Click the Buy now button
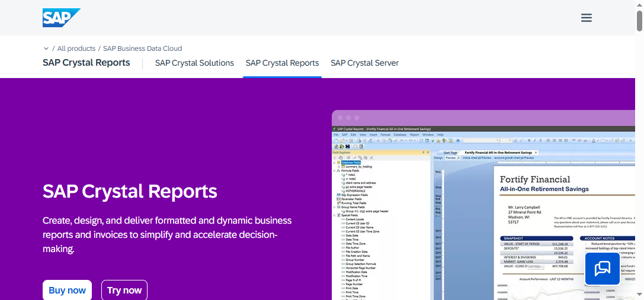 point(68,290)
